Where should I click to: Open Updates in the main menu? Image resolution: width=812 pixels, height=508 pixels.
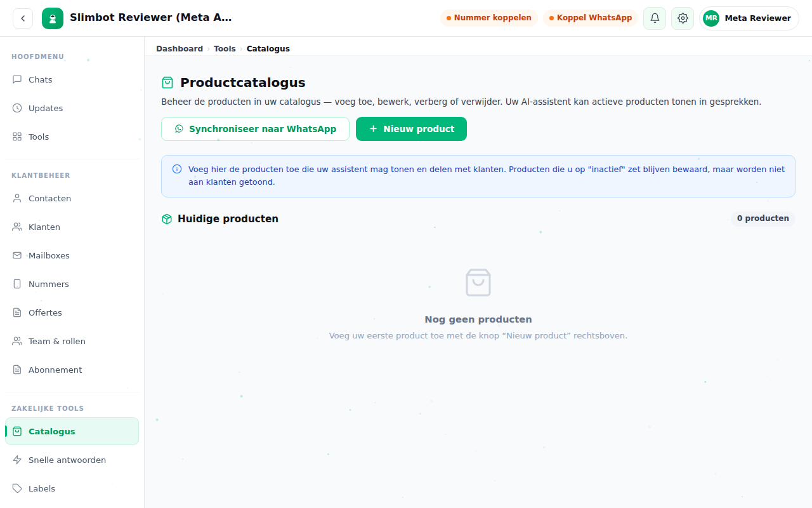click(x=72, y=108)
